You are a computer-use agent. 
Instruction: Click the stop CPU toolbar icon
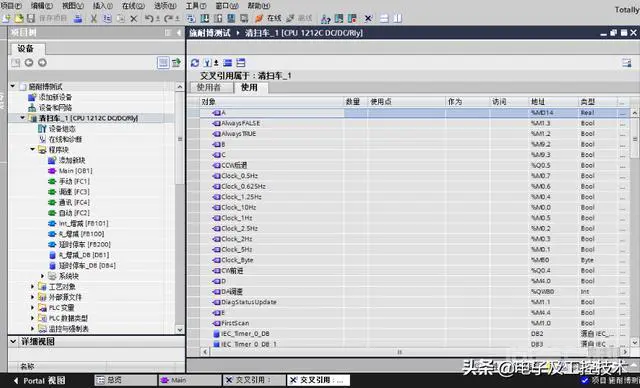point(352,18)
